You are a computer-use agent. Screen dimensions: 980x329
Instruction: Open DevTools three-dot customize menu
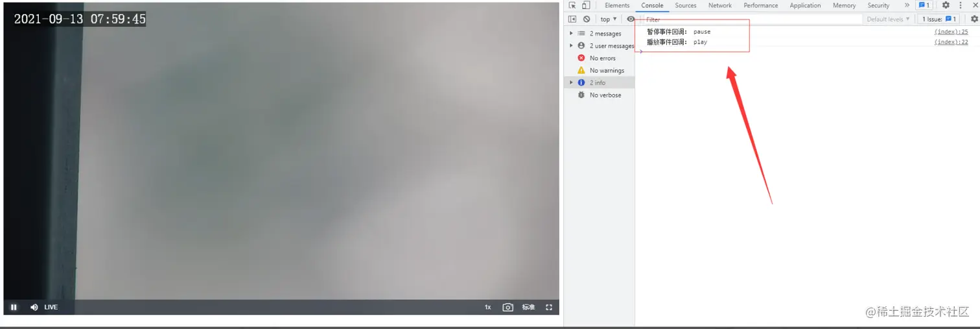(x=961, y=5)
